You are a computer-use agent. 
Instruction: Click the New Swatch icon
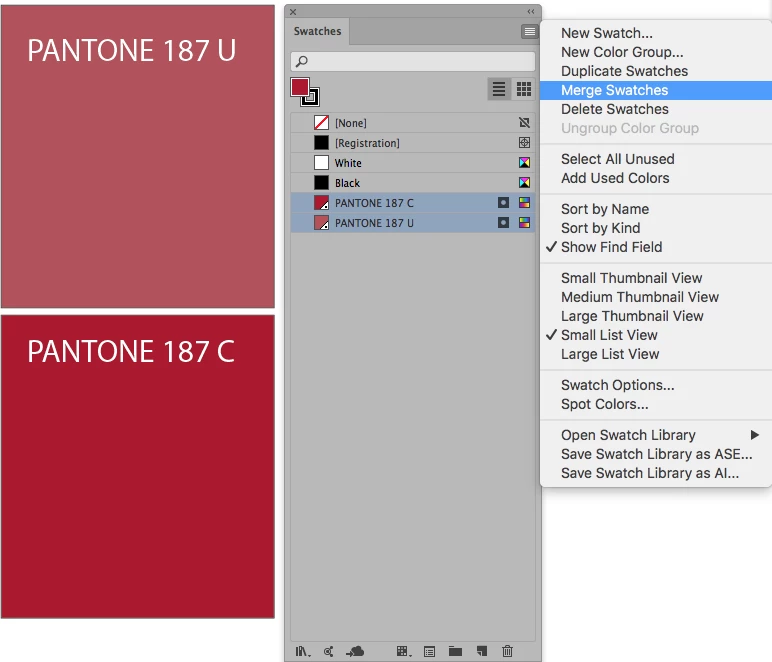click(482, 652)
